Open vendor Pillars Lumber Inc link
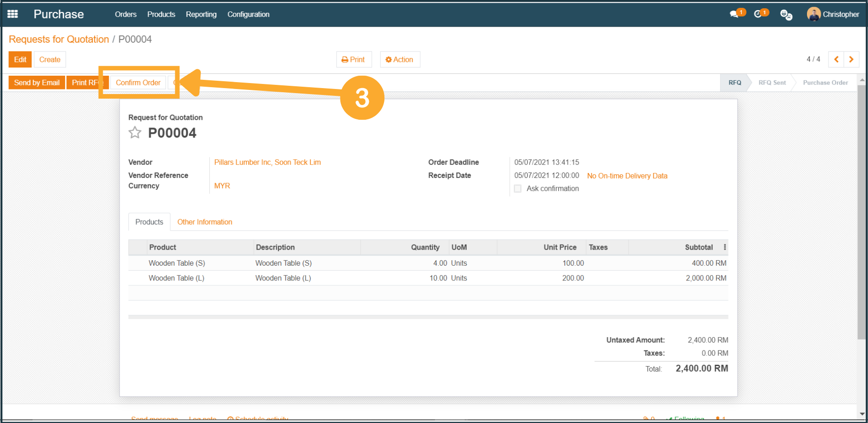 pyautogui.click(x=267, y=162)
